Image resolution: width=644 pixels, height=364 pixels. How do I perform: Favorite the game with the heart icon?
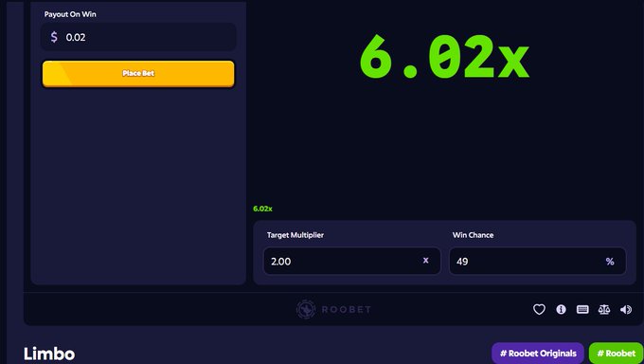click(x=539, y=309)
